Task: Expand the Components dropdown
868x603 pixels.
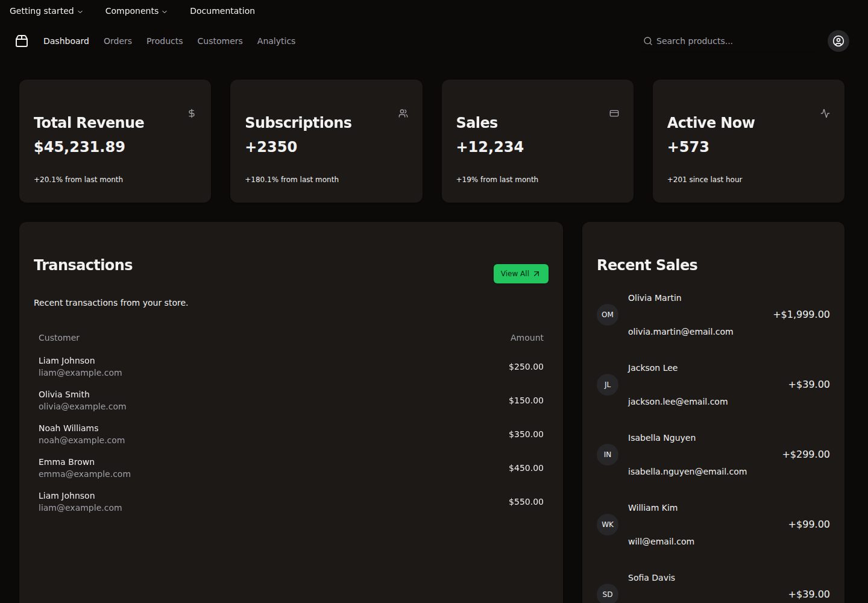Action: (x=136, y=11)
